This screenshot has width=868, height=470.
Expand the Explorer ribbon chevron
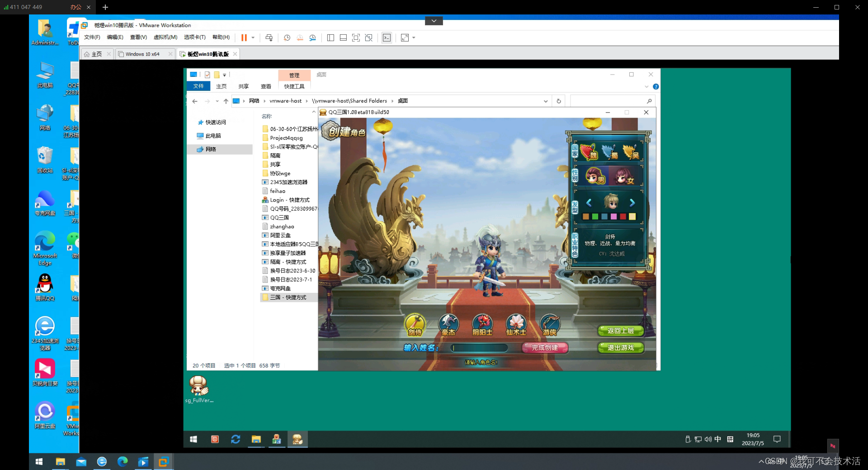click(646, 87)
